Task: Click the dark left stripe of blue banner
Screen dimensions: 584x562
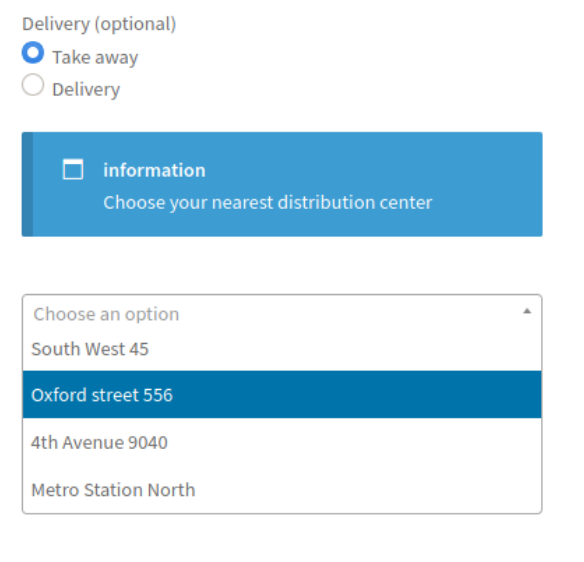Action: pyautogui.click(x=27, y=184)
